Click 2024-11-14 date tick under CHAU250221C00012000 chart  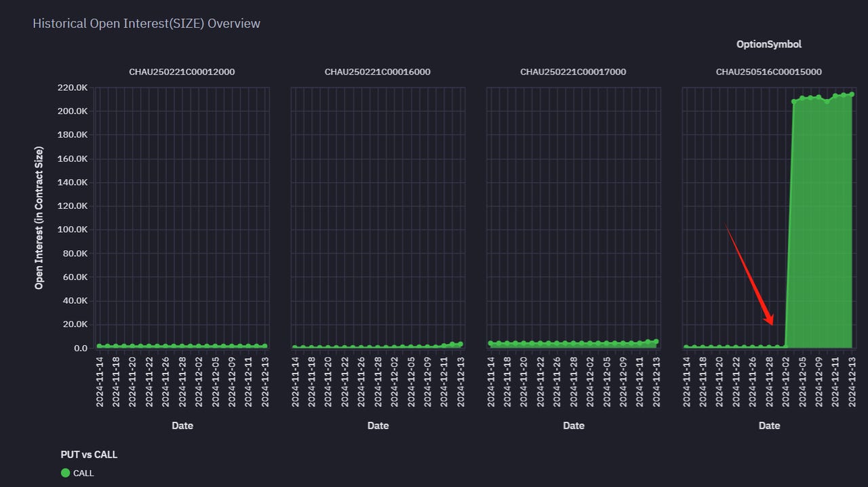click(x=100, y=381)
